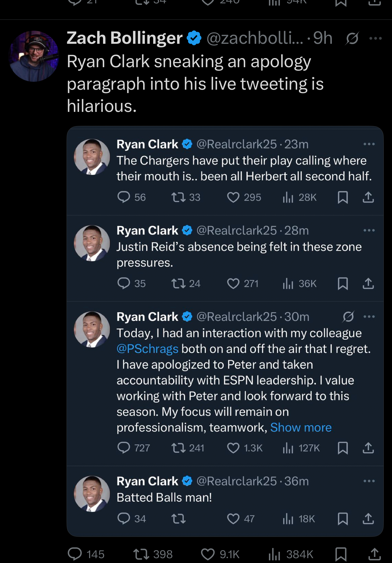Open the @Realrclark25 handle on the 23m tweet
The height and width of the screenshot is (563, 392).
point(236,144)
